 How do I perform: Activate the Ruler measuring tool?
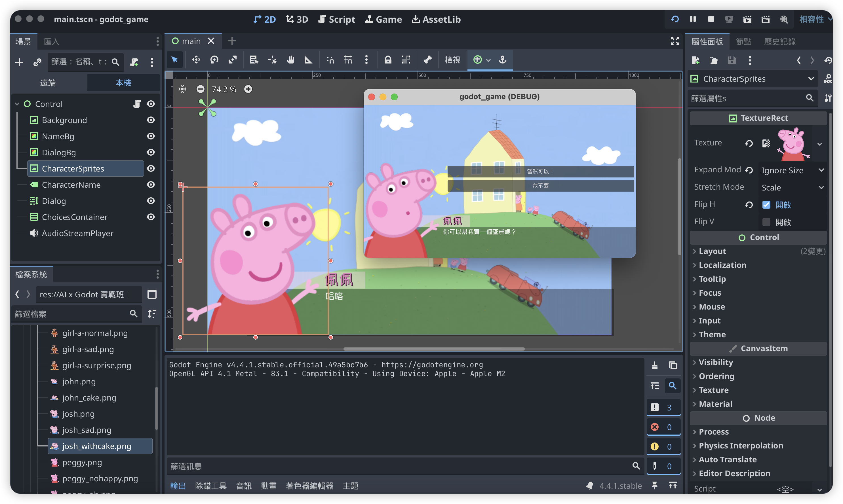[x=308, y=60]
